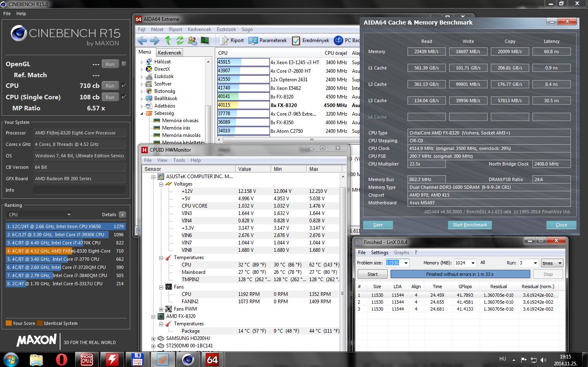Open the LinX times unit dropdown

pos(552,263)
